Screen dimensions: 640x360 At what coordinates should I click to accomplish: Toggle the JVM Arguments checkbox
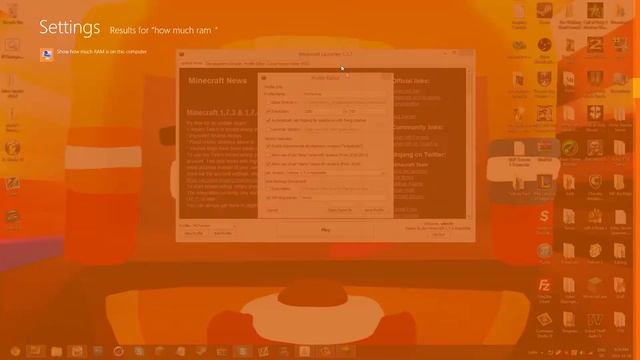tap(268, 198)
